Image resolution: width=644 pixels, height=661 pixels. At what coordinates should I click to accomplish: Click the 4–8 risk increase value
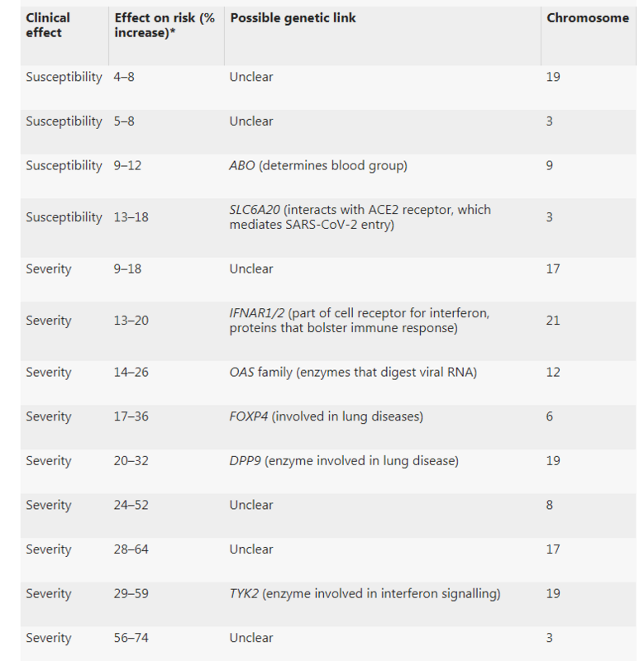pyautogui.click(x=125, y=77)
